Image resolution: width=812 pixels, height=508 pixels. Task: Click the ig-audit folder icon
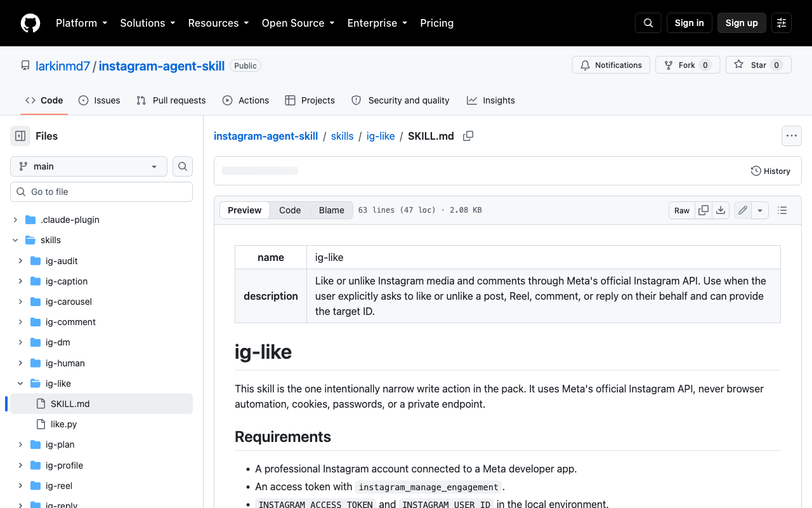point(36,261)
